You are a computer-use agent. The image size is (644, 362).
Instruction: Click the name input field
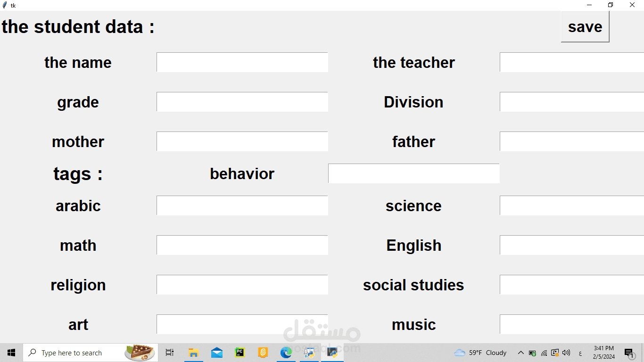(x=242, y=62)
